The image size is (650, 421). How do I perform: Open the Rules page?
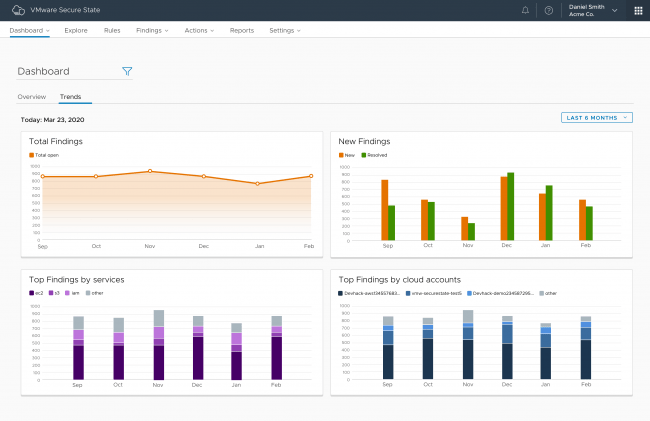click(x=112, y=30)
